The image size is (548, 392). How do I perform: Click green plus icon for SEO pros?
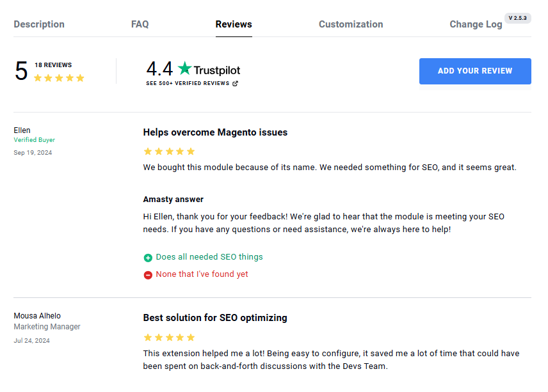click(x=148, y=258)
